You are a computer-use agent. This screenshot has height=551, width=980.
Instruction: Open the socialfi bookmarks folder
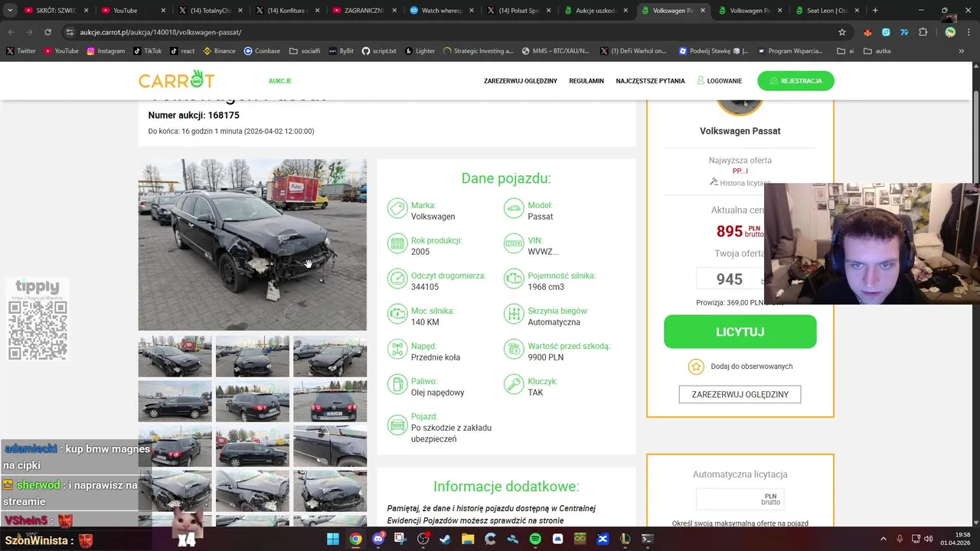pos(305,51)
